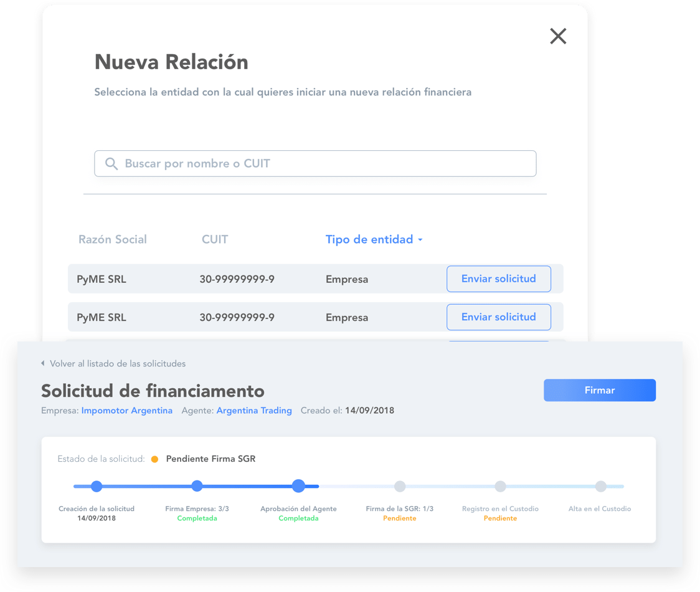Click the CUIT column header
Image resolution: width=700 pixels, height=592 pixels.
[x=215, y=240]
